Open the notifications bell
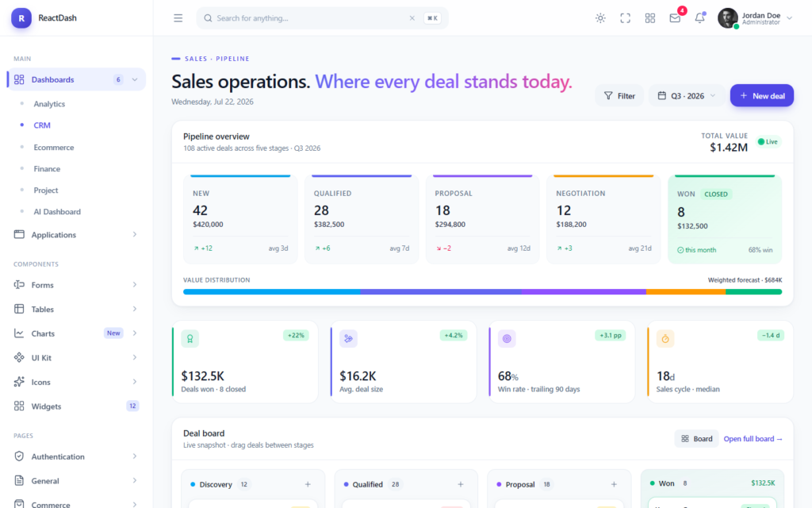This screenshot has height=508, width=812. (x=699, y=18)
